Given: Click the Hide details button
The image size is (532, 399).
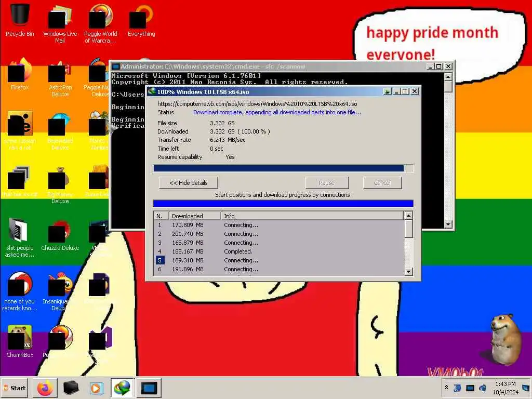Looking at the screenshot, I should tap(188, 183).
